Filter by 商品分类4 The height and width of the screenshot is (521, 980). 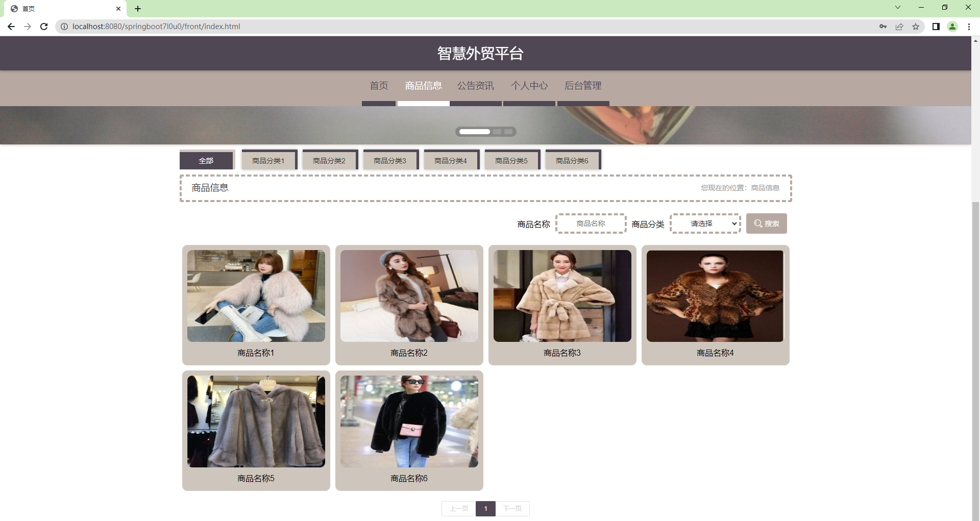(x=451, y=161)
